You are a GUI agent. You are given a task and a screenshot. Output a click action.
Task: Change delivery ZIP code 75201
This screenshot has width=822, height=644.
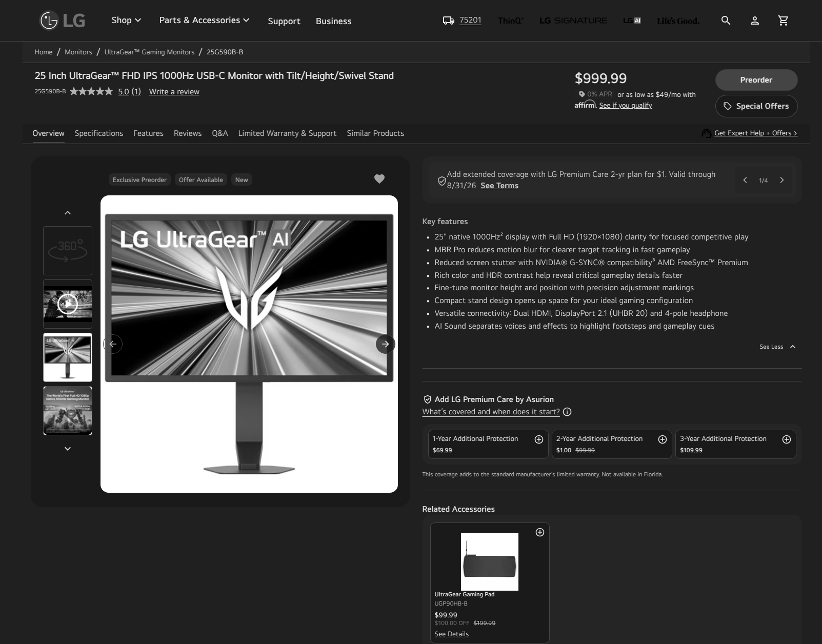tap(470, 20)
